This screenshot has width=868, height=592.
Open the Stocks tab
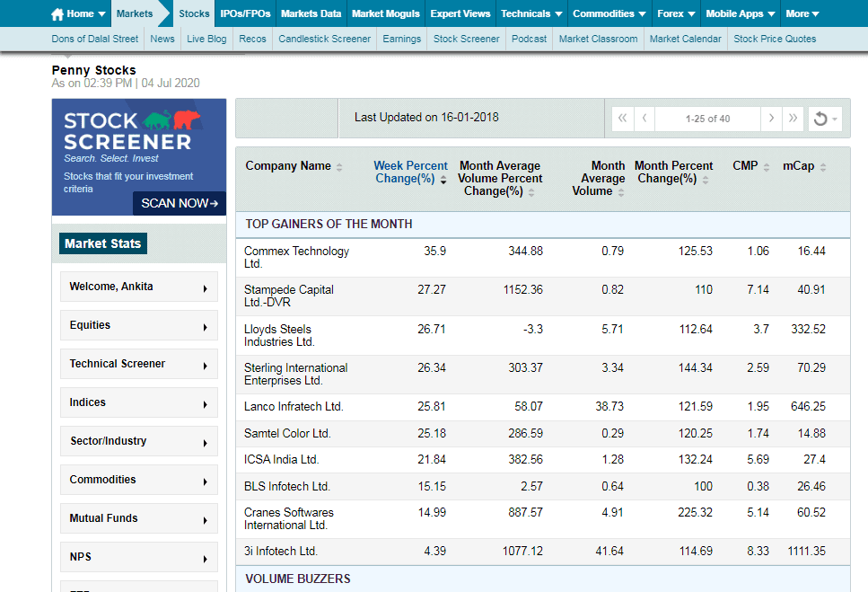[x=194, y=13]
